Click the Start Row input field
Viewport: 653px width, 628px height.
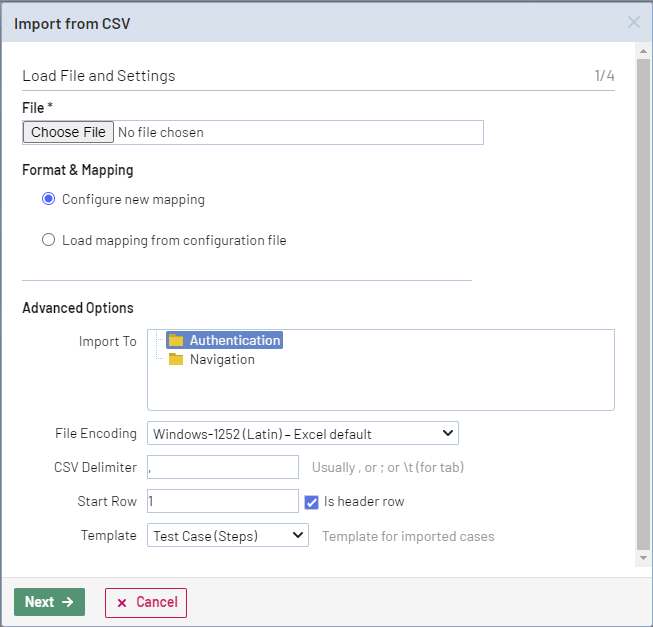(x=222, y=501)
